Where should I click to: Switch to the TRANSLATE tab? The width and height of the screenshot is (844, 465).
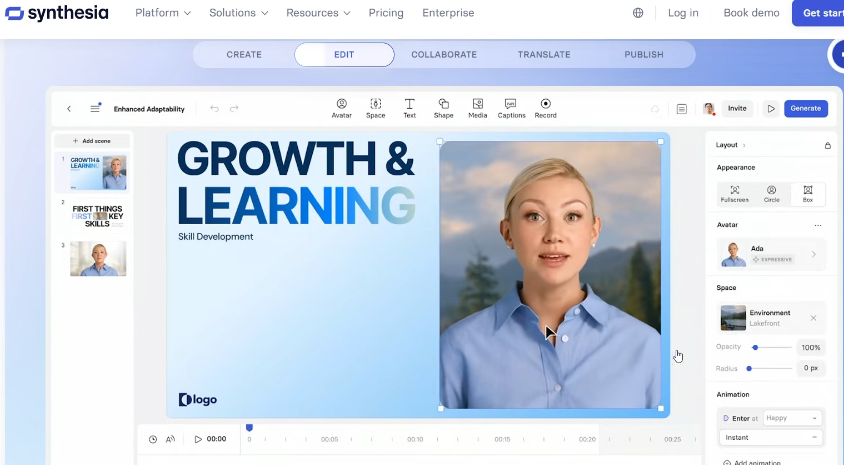(544, 54)
